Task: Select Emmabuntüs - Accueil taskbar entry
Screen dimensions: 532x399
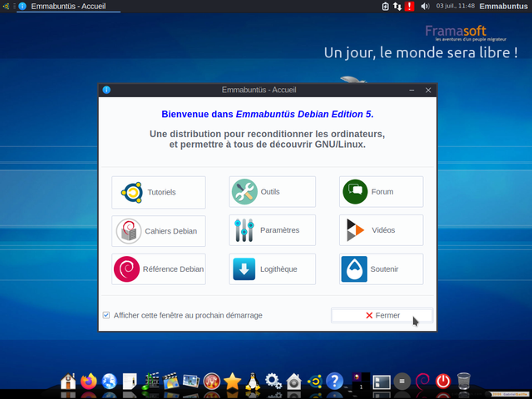Action: [68, 6]
